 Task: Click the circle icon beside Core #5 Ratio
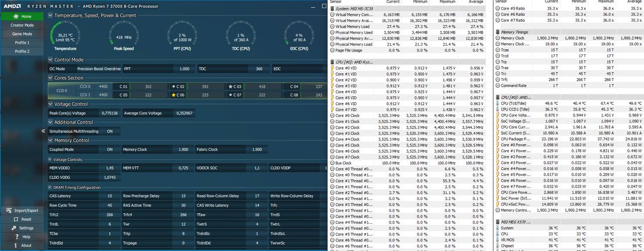point(498,9)
